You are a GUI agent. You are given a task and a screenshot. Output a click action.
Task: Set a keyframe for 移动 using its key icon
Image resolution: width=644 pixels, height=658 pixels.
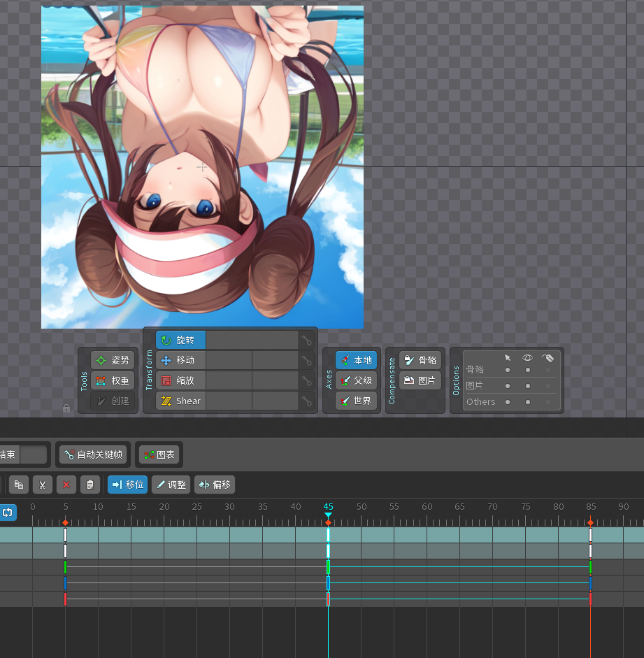coord(307,361)
